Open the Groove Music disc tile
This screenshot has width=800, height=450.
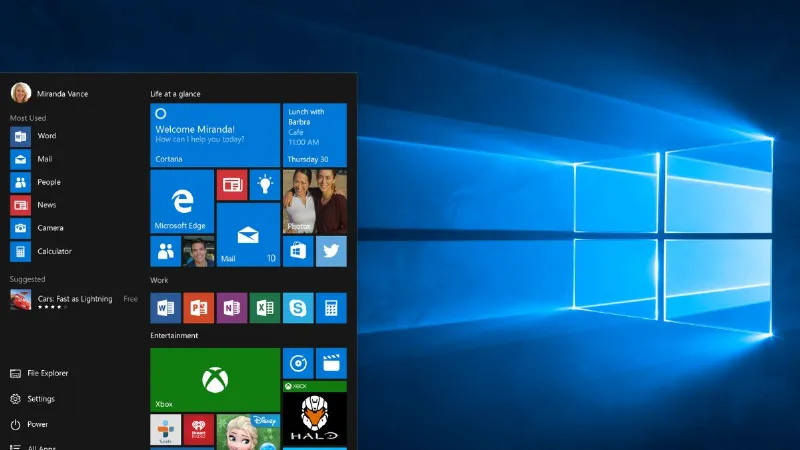[298, 363]
